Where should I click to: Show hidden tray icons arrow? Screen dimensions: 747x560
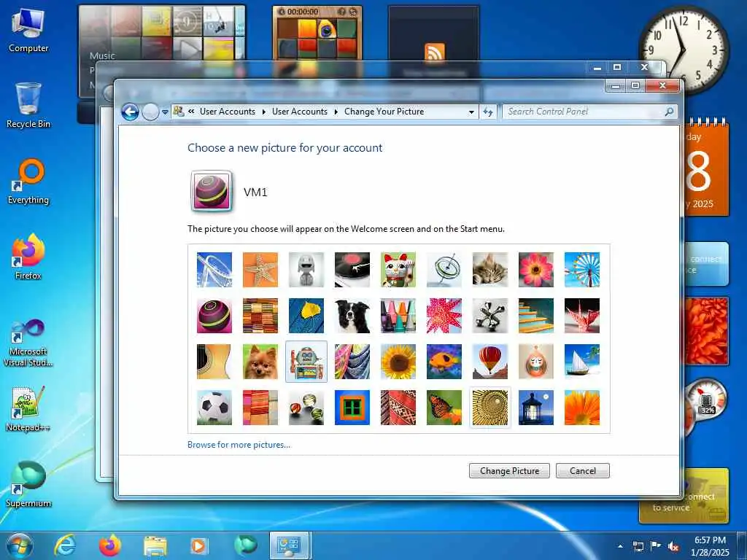pyautogui.click(x=620, y=546)
